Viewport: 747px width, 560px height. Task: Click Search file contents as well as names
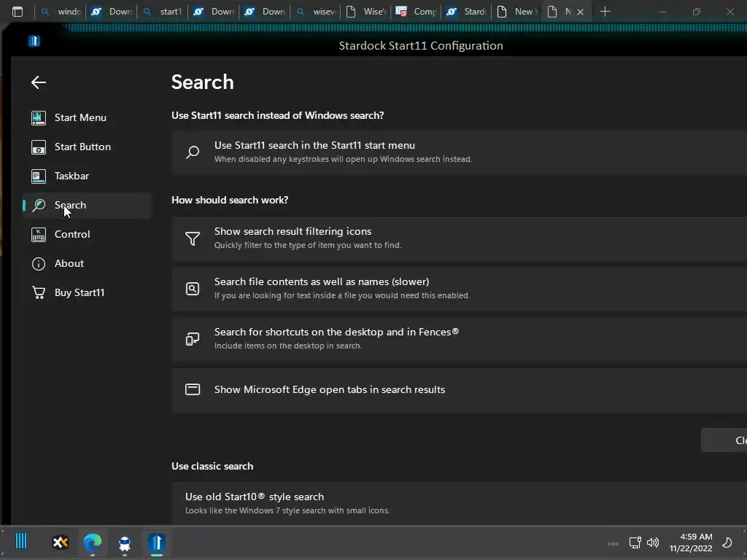(460, 289)
